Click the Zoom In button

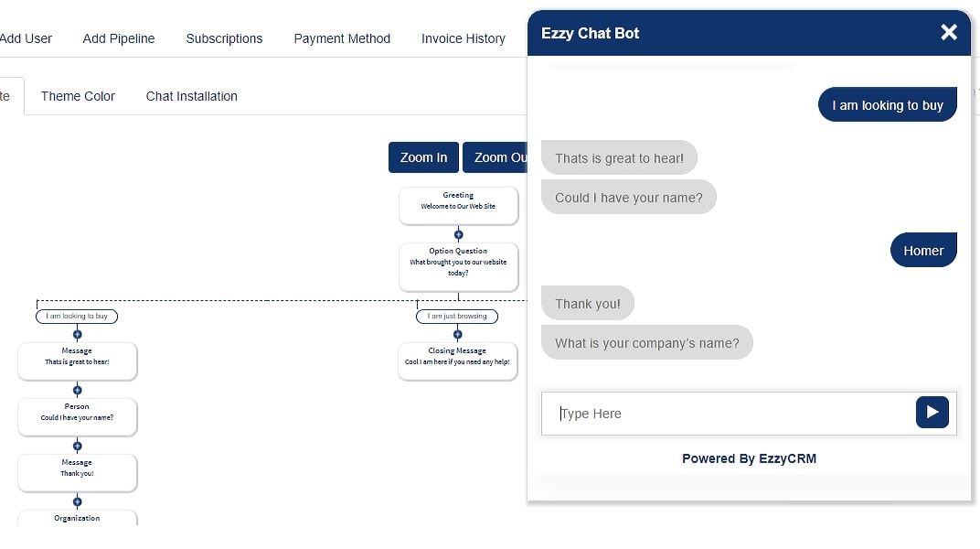coord(423,156)
